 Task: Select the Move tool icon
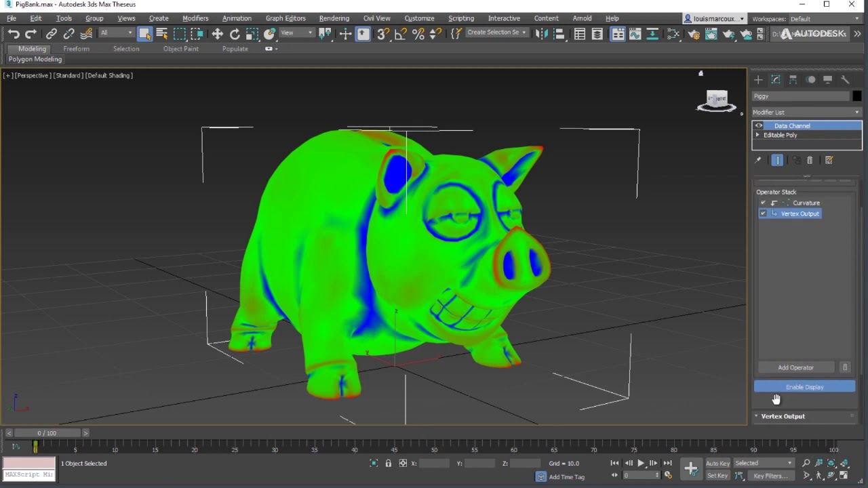[217, 34]
